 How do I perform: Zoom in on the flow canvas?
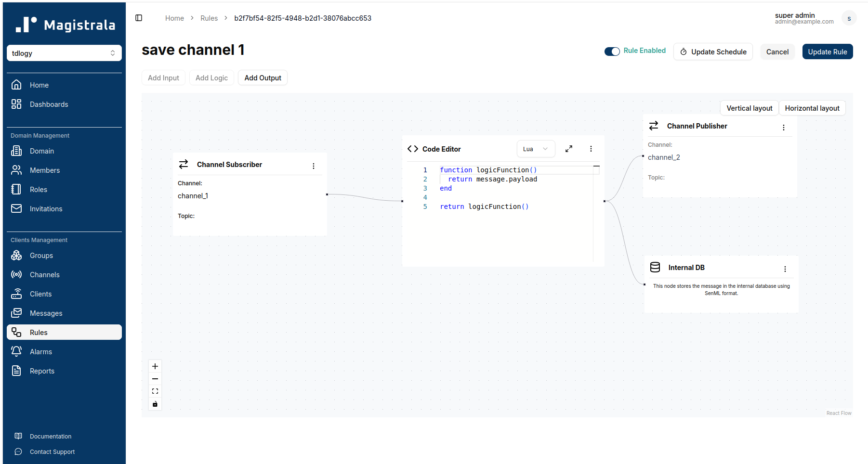[155, 366]
